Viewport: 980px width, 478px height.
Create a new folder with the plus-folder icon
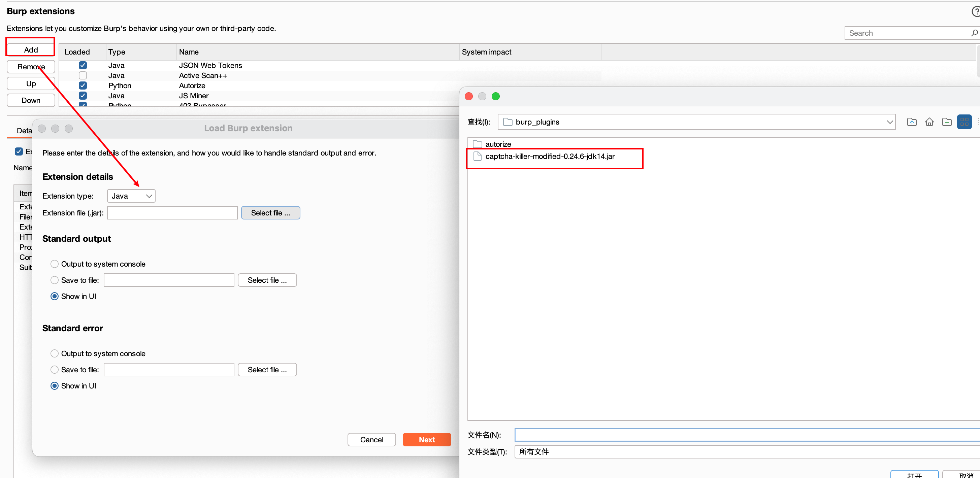coord(947,122)
